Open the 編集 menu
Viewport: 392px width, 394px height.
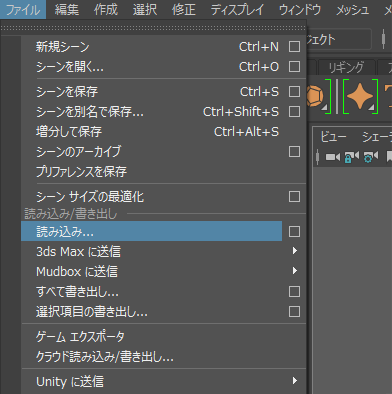[67, 10]
